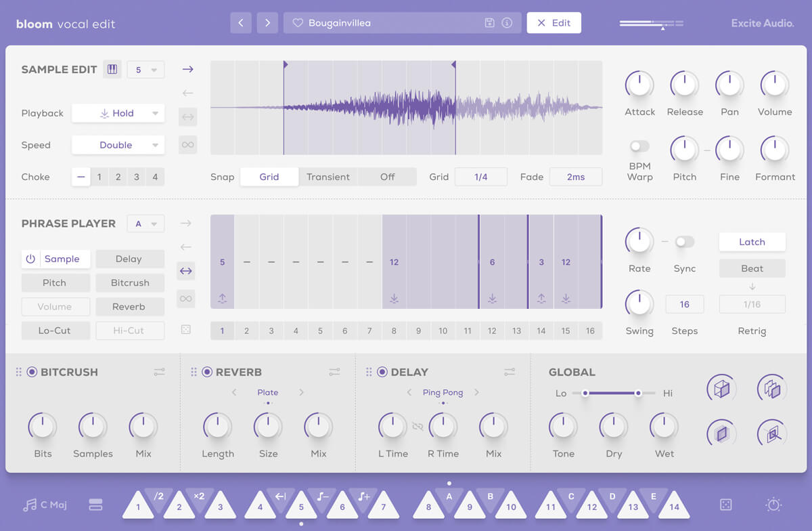Click the Latch button
The height and width of the screenshot is (531, 812).
coord(752,242)
